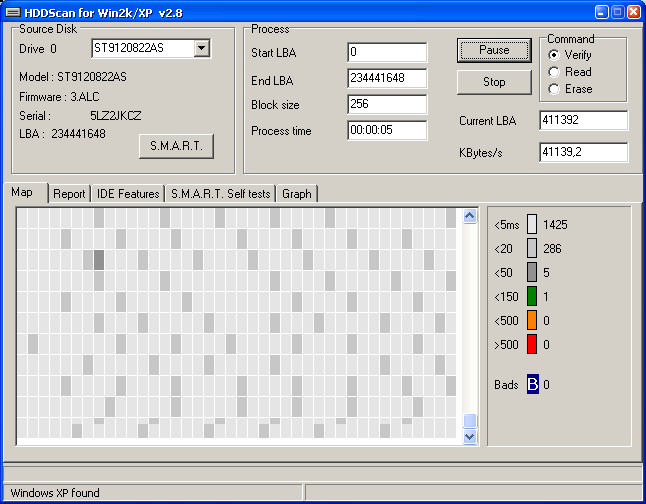This screenshot has width=646, height=504.
Task: Open the S.M.A.R.T. Self tests tab
Action: tap(220, 194)
